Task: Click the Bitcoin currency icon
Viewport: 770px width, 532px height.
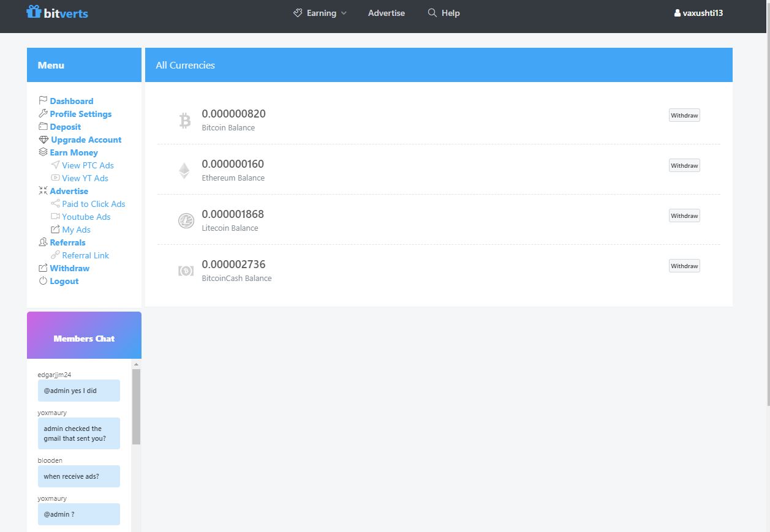Action: point(185,121)
